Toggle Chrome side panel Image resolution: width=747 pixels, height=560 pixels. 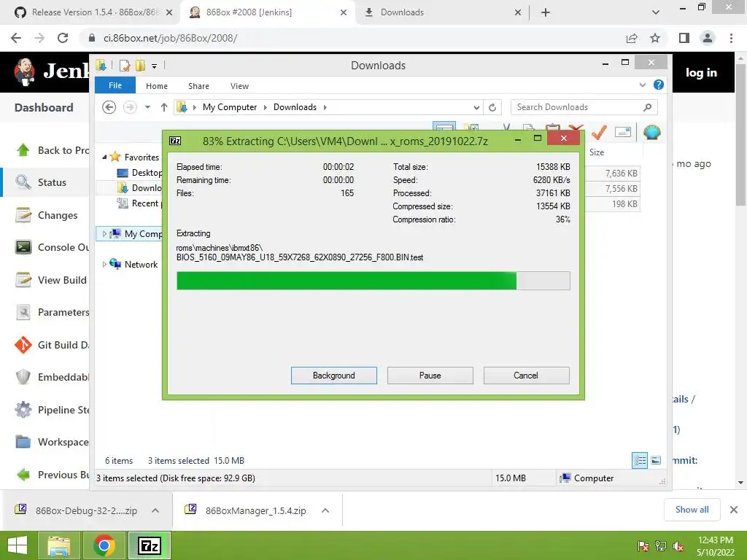[684, 38]
